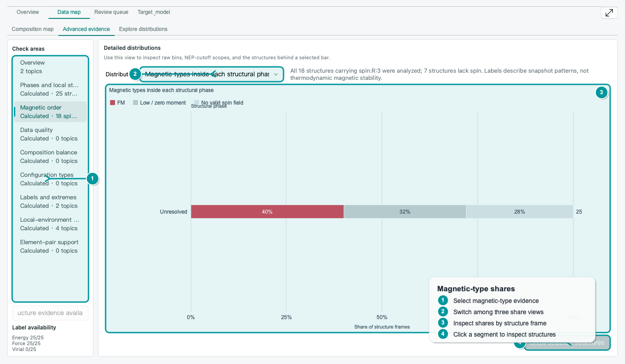Switch to Composition map subtab

coord(33,29)
